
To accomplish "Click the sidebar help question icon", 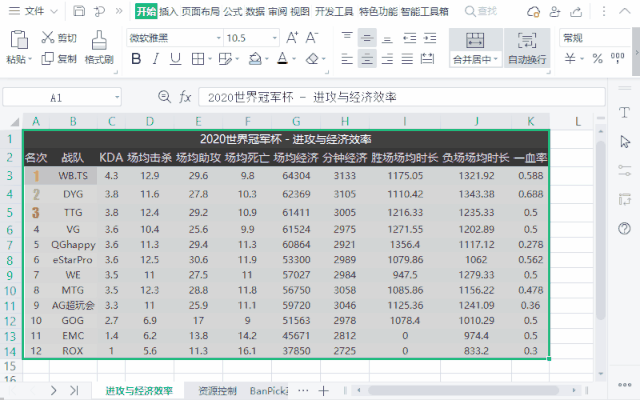I will (624, 228).
